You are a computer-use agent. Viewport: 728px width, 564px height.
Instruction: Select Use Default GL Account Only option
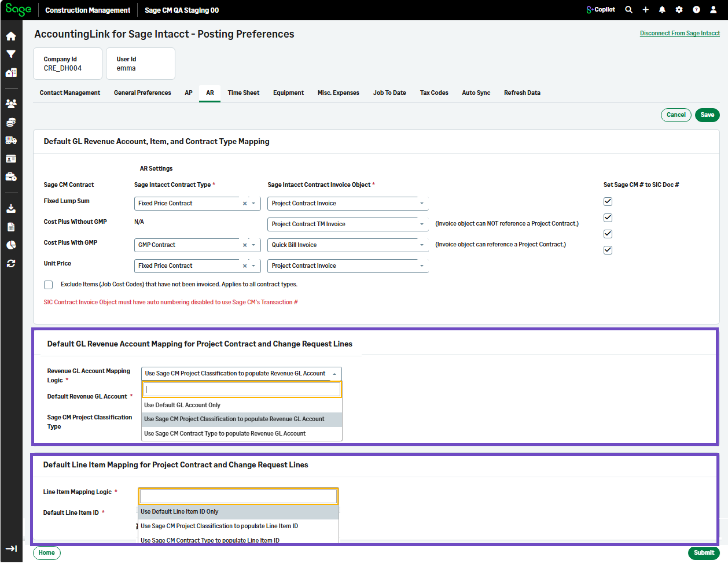pos(242,406)
